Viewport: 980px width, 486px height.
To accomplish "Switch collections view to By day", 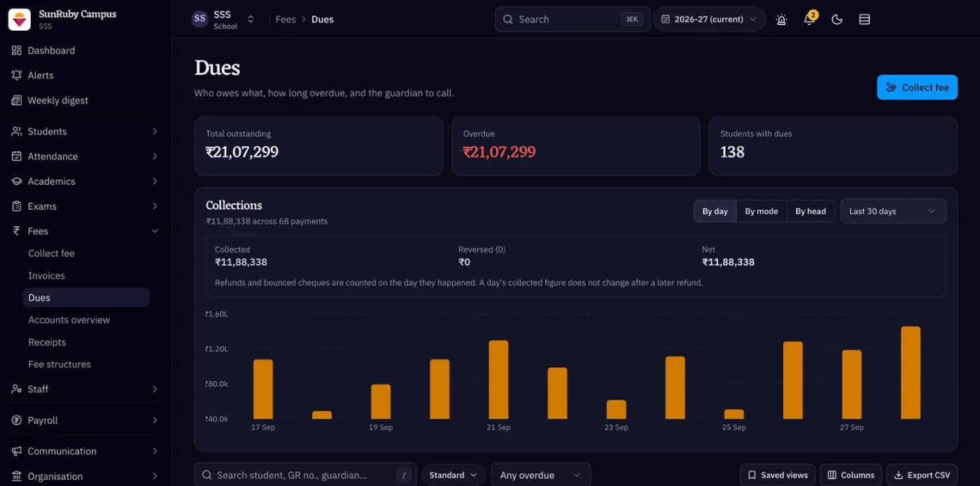I will (x=715, y=211).
